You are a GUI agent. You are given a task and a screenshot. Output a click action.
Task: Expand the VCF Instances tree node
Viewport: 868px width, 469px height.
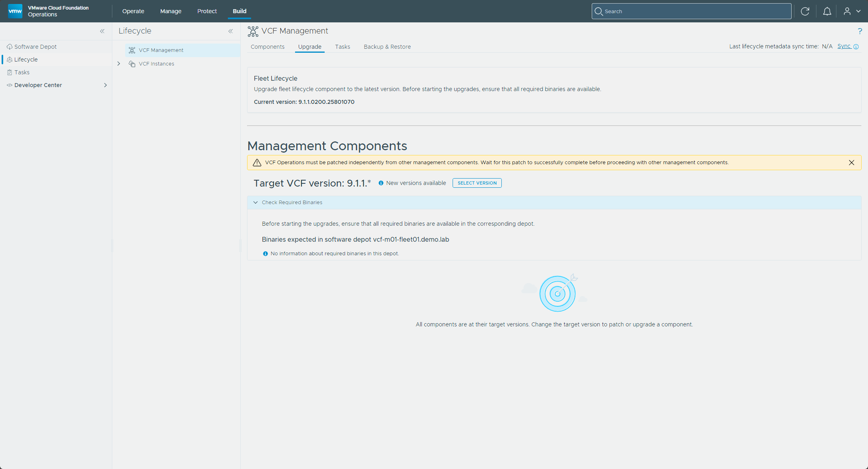coord(119,64)
